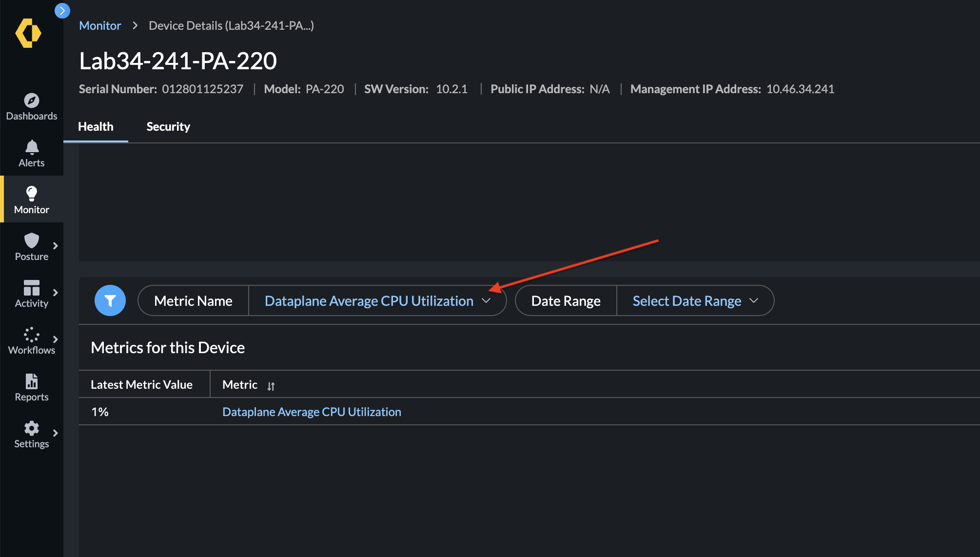The image size is (980, 557).
Task: Open the Settings gear icon
Action: click(32, 428)
